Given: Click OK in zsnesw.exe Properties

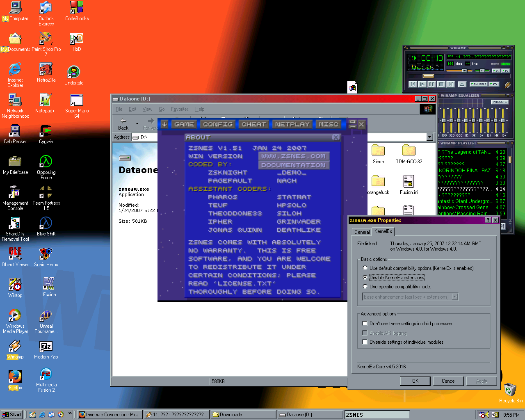Looking at the screenshot, I should coord(415,381).
